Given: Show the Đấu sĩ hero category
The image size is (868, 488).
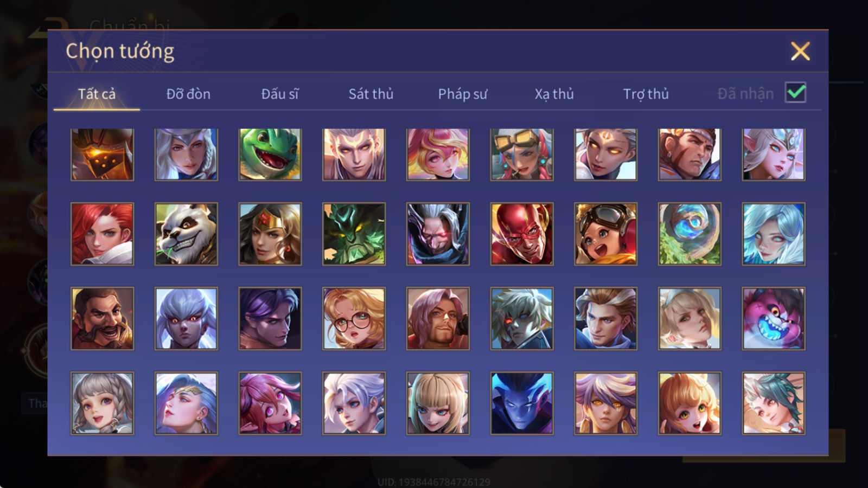Looking at the screenshot, I should [280, 94].
